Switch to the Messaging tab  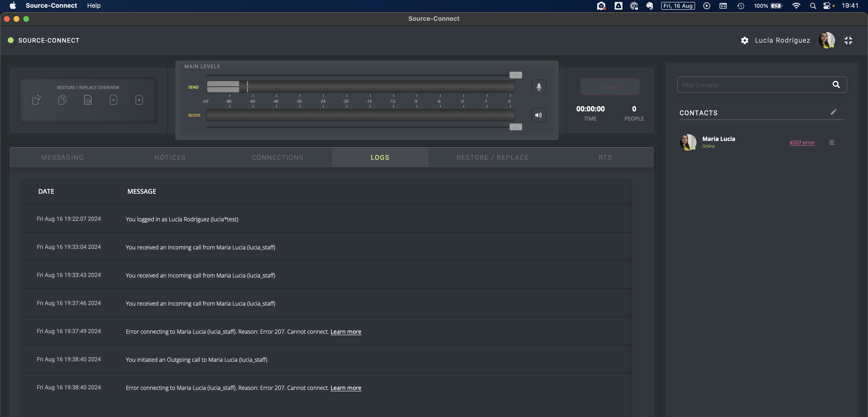pos(62,157)
